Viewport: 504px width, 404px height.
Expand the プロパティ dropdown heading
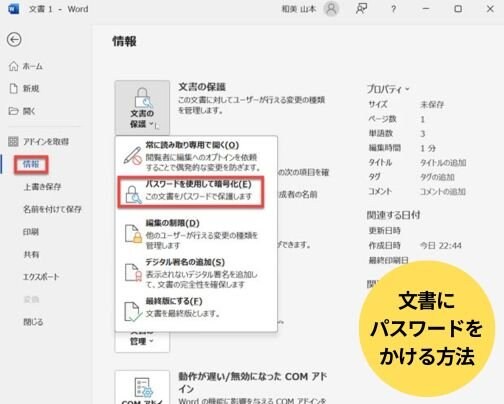click(388, 89)
